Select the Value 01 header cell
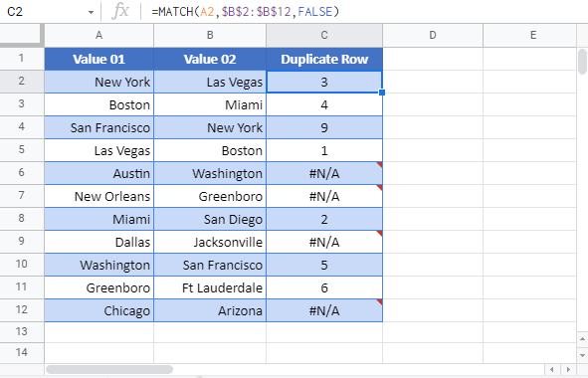Screen dimensions: 588x378 point(99,59)
